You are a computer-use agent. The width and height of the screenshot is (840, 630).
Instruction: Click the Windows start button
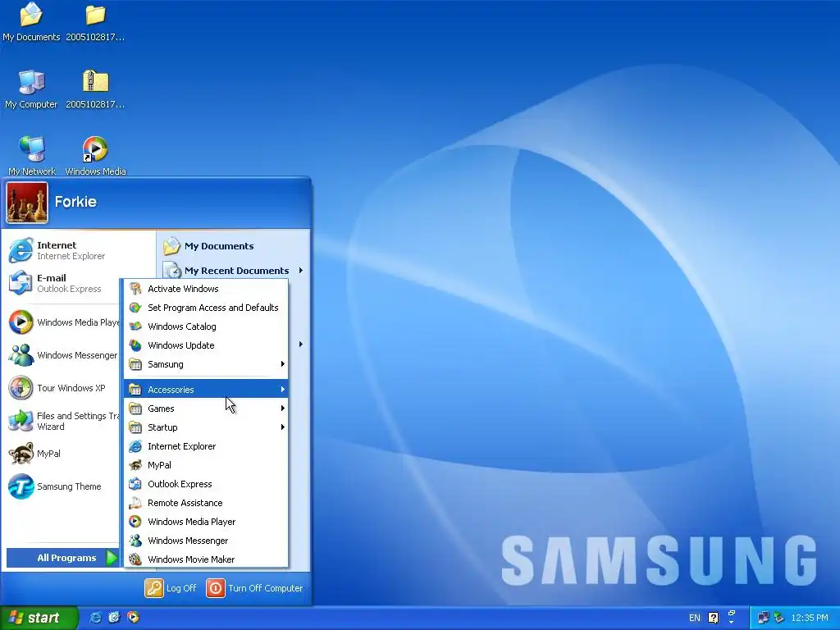point(39,618)
